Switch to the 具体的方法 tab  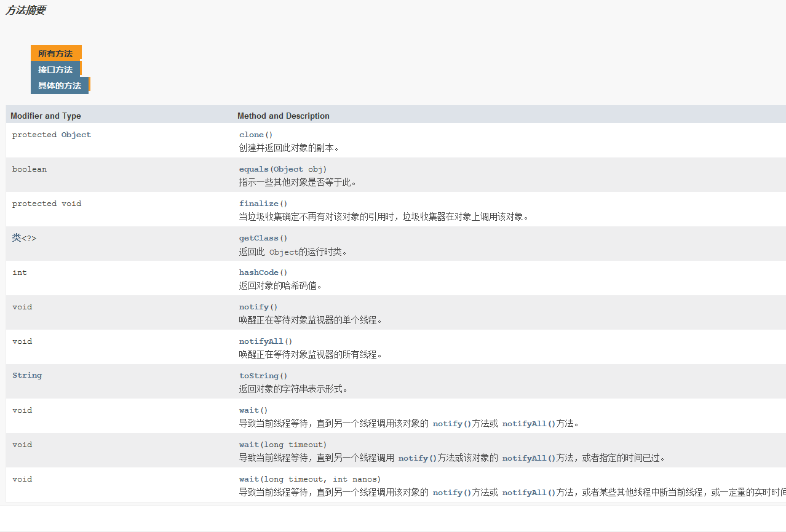tap(60, 85)
